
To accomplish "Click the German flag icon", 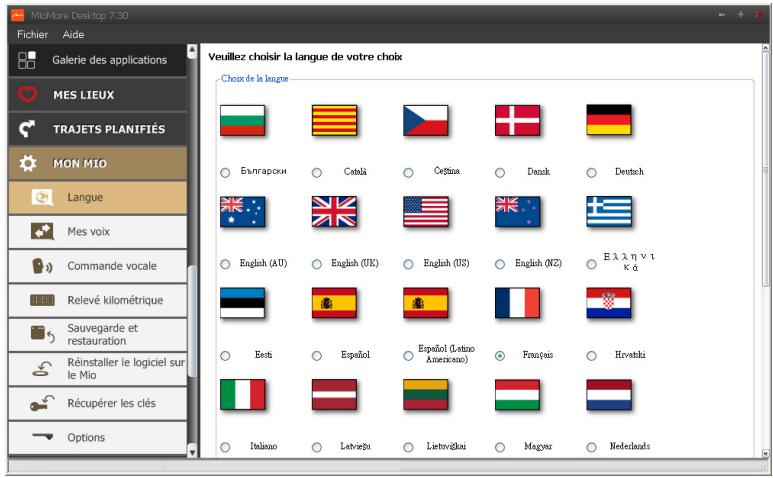I will click(609, 120).
